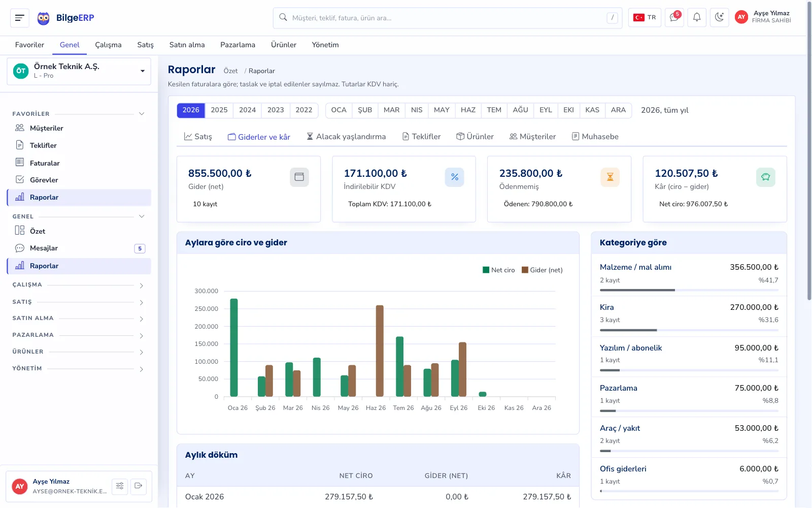The image size is (812, 508).
Task: Filter by month MAR
Action: point(391,110)
